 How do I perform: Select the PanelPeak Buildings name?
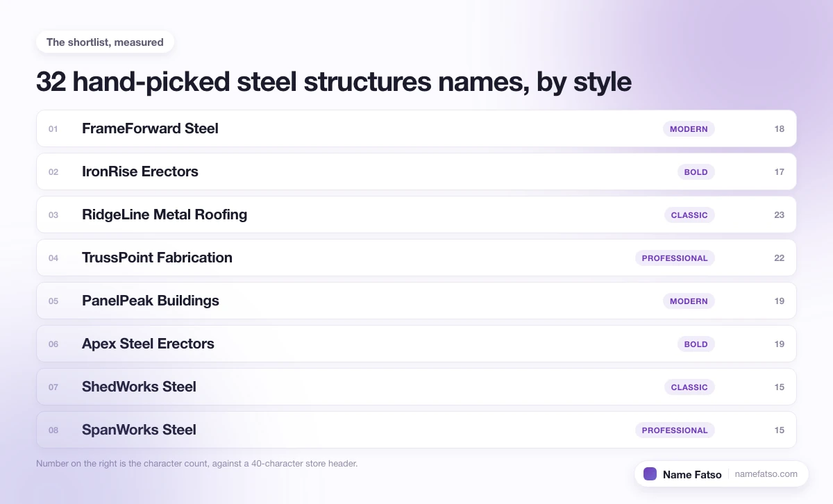tap(151, 301)
